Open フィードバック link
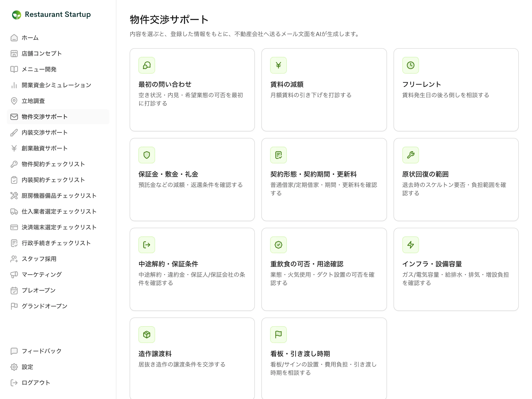Screen dimensions: 532x399 click(58, 351)
